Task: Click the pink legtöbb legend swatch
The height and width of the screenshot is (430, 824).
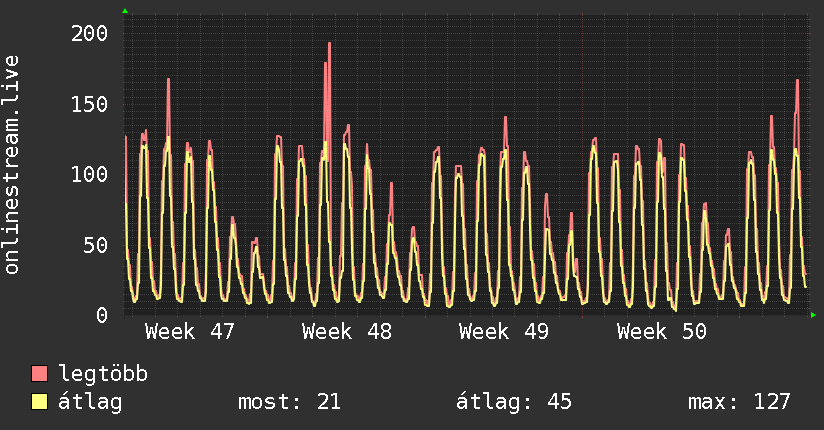Action: (x=39, y=374)
